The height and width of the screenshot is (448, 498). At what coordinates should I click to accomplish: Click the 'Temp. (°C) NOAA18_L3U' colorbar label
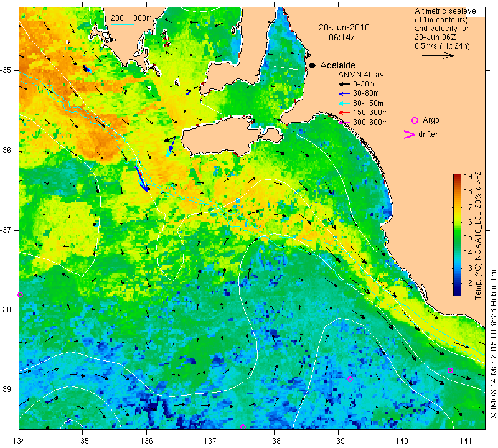pyautogui.click(x=478, y=251)
